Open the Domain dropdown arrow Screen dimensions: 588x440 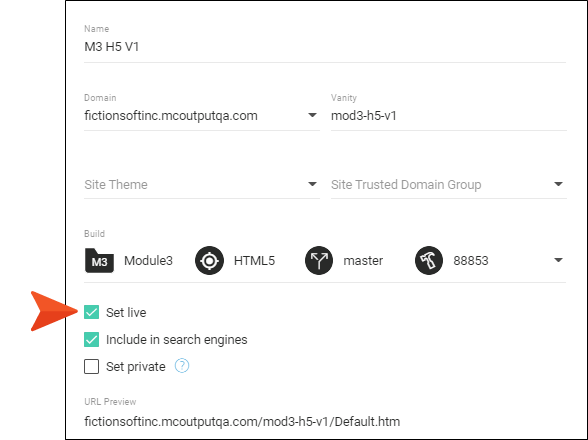point(312,115)
